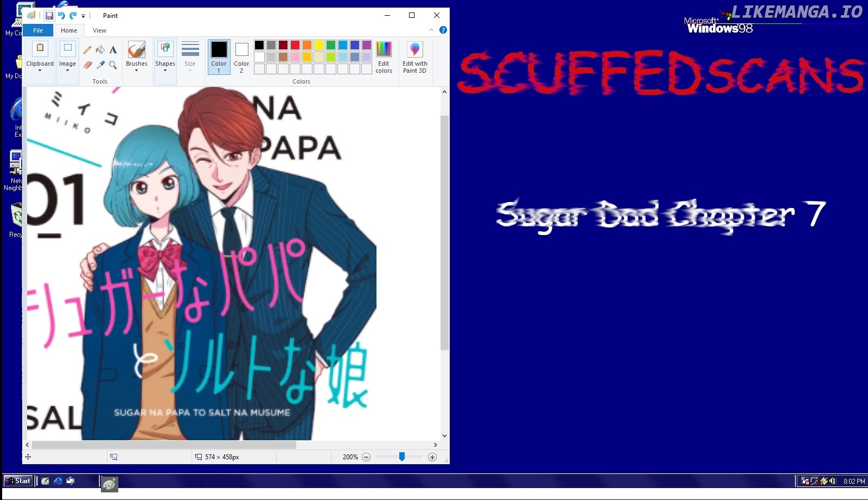Image resolution: width=868 pixels, height=500 pixels.
Task: Select the Eraser tool
Action: (87, 65)
